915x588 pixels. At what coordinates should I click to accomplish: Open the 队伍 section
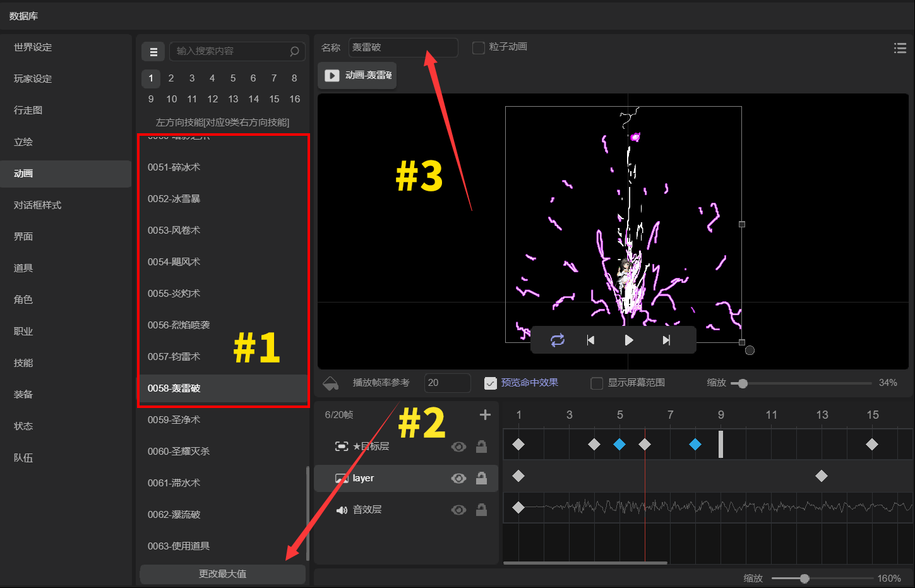66,458
